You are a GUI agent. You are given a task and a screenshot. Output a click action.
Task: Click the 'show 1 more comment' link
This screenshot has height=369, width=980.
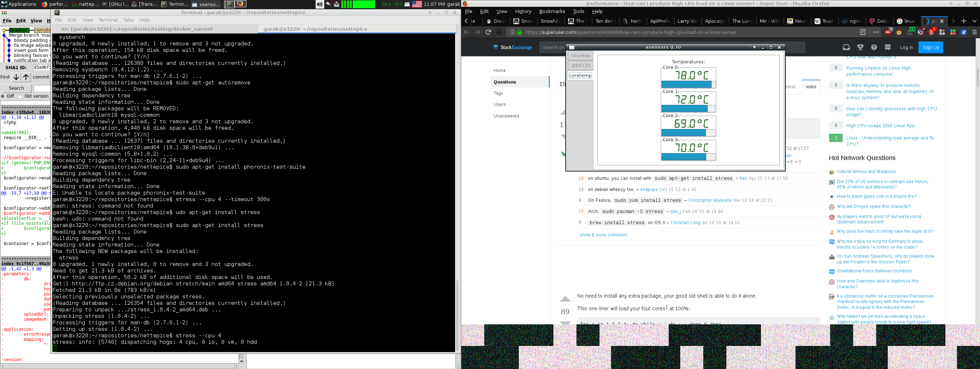click(x=603, y=235)
